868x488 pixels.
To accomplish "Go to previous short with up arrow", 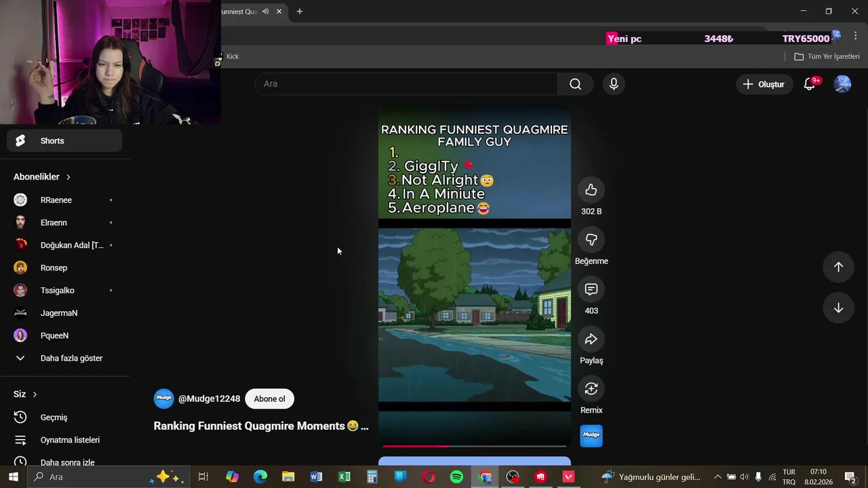I will pyautogui.click(x=838, y=267).
